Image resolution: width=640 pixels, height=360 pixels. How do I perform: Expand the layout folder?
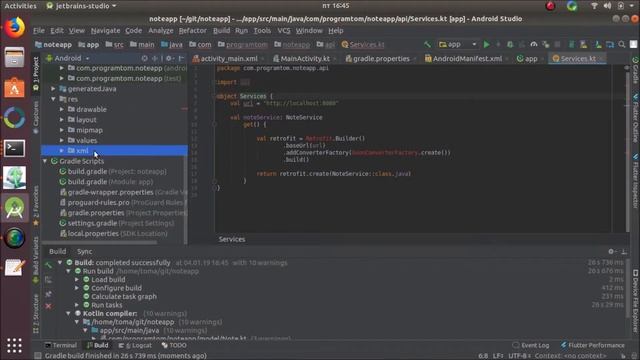coord(62,120)
